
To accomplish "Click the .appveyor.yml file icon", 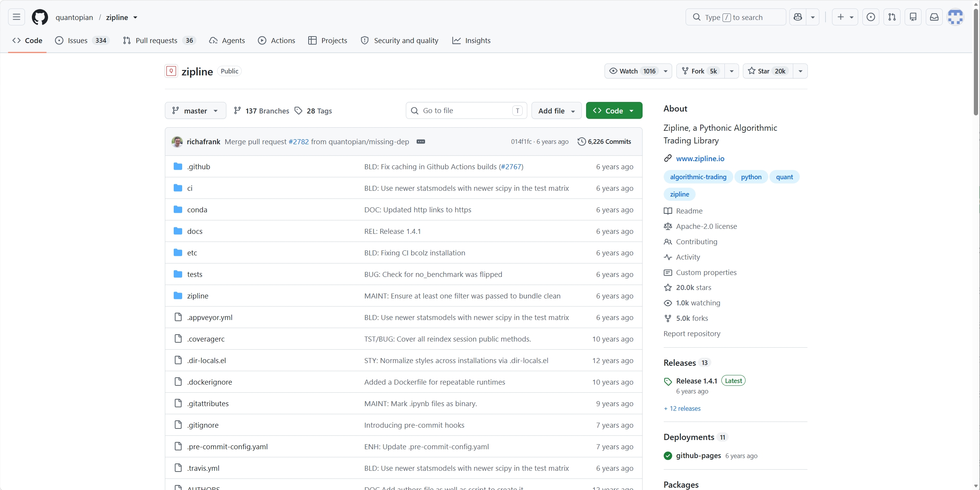I will tap(178, 317).
